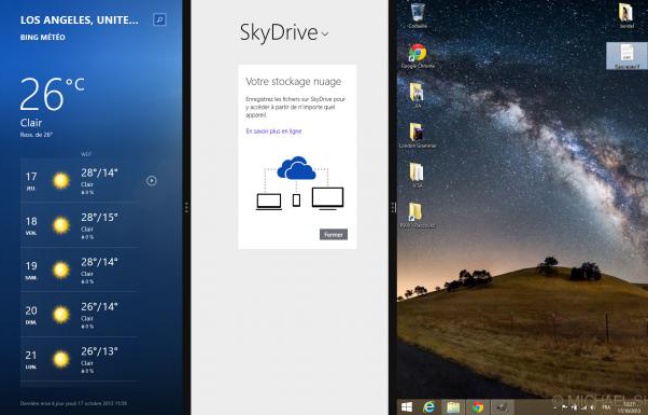Grab the divider handle between Météo and SkyDrive
Screen dimensions: 648x415
tap(186, 208)
